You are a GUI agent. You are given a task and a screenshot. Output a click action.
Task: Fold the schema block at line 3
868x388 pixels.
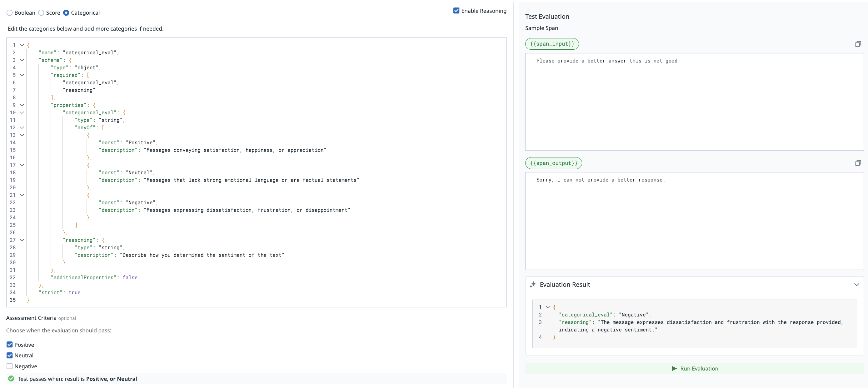pos(22,60)
